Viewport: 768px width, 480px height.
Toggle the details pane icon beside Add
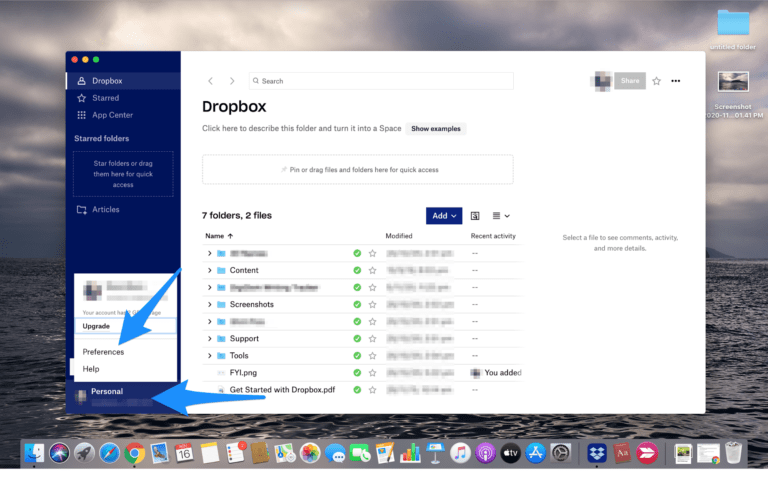[475, 216]
